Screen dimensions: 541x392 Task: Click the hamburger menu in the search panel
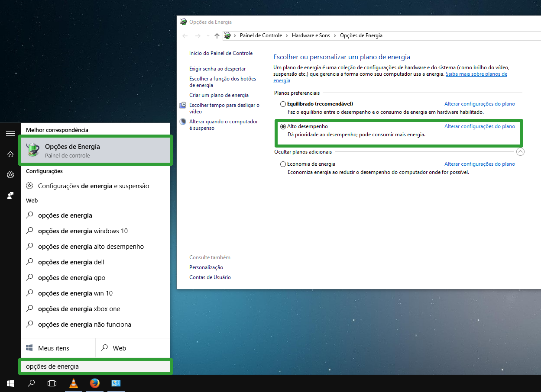point(10,133)
